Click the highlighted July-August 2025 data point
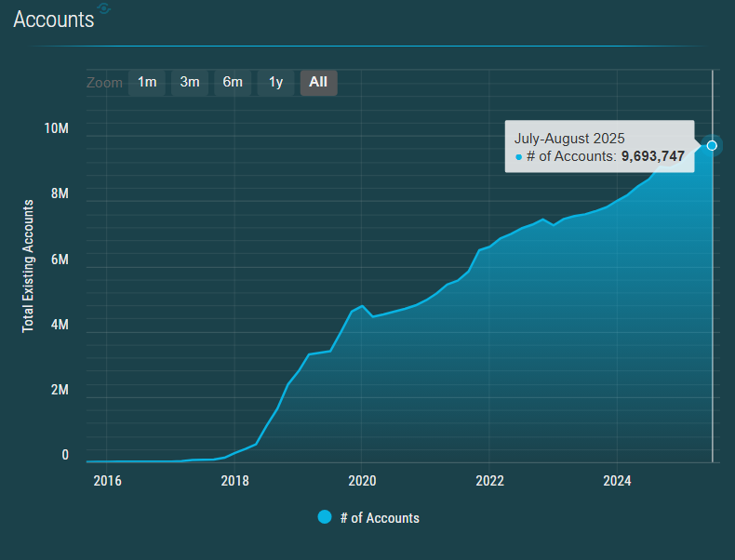 tap(712, 145)
